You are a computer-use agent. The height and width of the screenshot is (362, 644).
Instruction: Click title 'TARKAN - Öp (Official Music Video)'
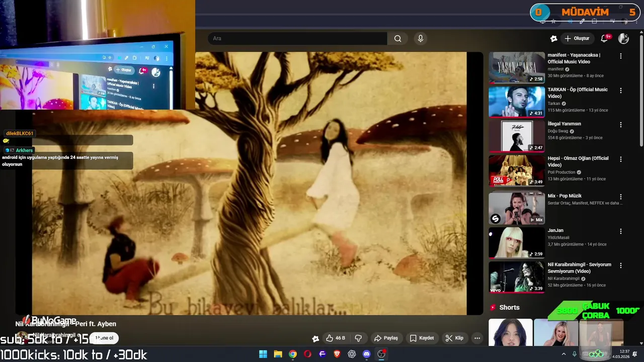[578, 93]
